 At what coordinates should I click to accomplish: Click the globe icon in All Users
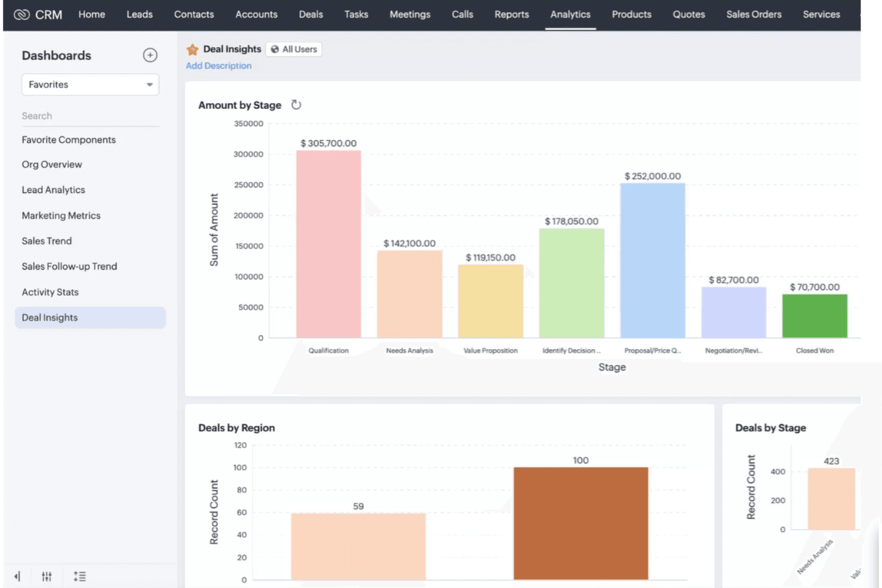pos(275,49)
